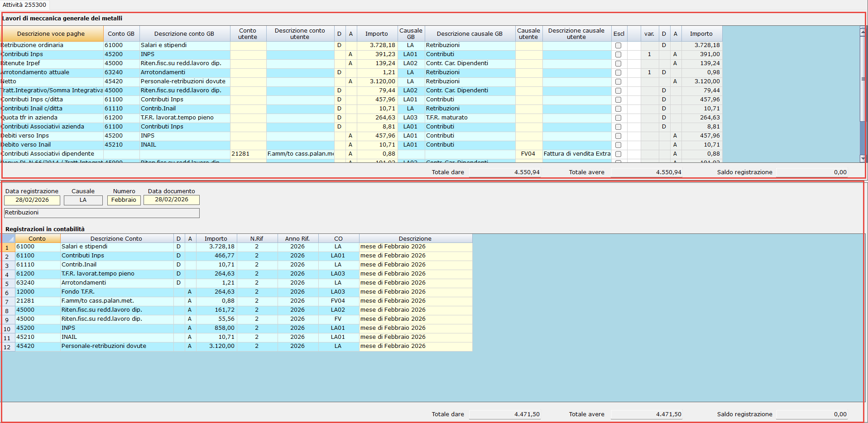Click the upper grid scrollbar's down arrow
868x423 pixels.
coord(863,159)
